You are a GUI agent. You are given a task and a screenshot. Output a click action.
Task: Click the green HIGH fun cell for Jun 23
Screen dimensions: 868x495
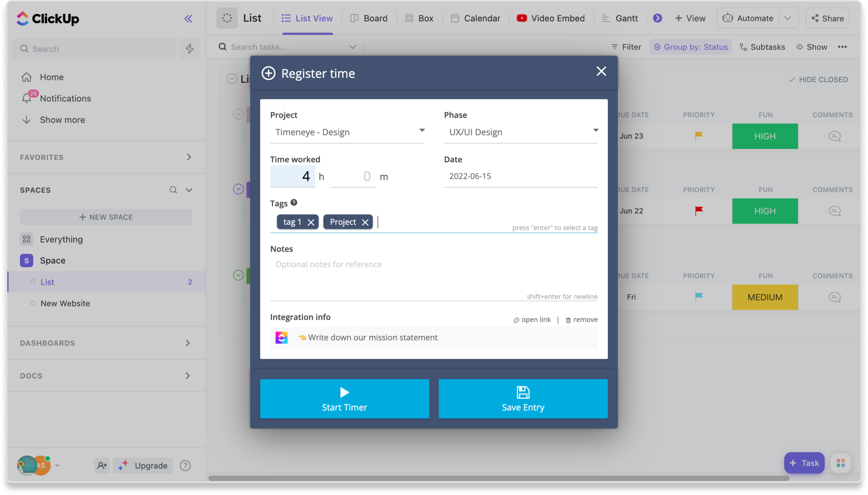[765, 136]
